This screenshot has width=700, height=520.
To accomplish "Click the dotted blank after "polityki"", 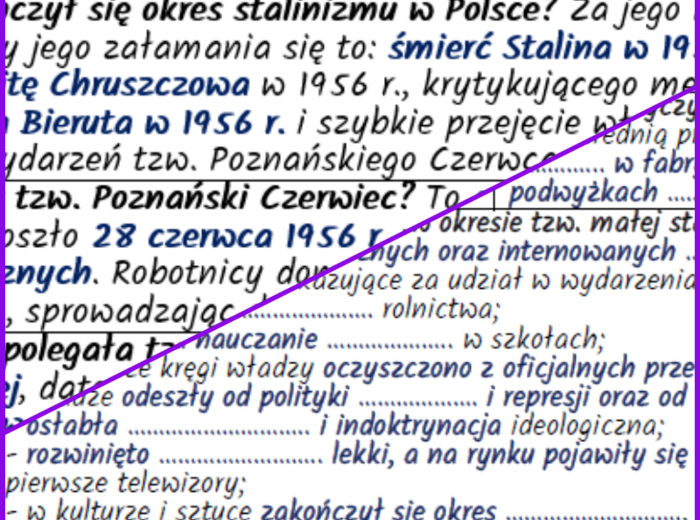I will [x=418, y=403].
